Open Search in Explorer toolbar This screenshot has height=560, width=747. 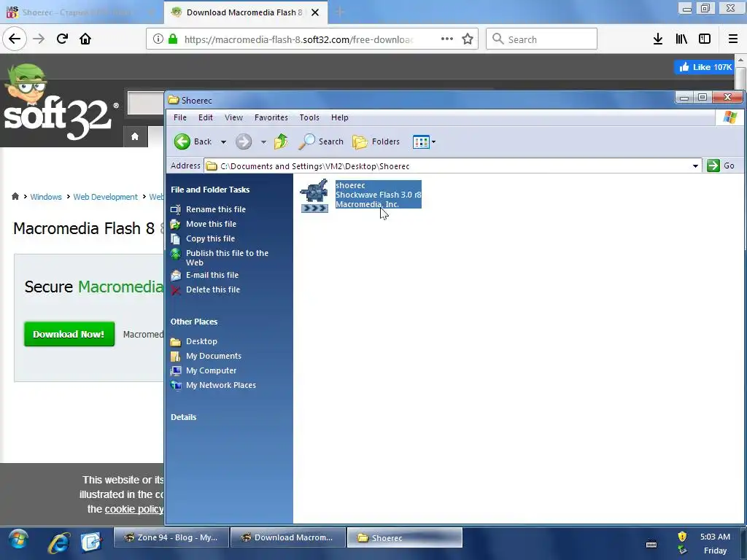click(321, 141)
